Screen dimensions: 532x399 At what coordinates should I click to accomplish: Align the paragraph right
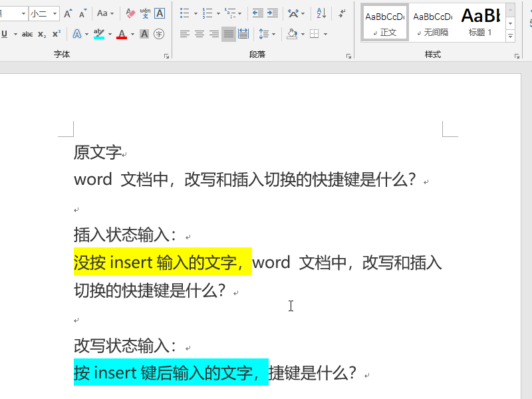pyautogui.click(x=214, y=34)
